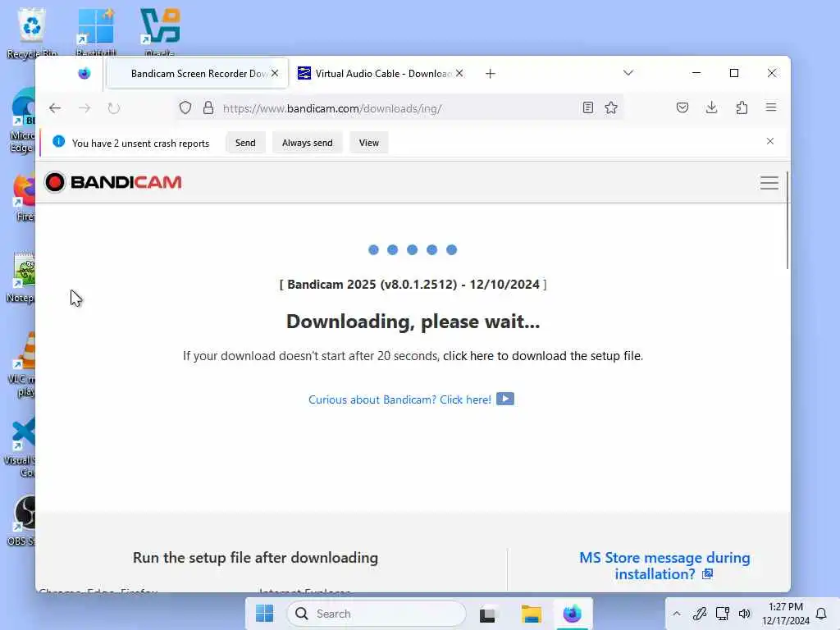This screenshot has width=840, height=630.
Task: Select the Oracle VirtualBox desktop shortcut
Action: pyautogui.click(x=160, y=32)
